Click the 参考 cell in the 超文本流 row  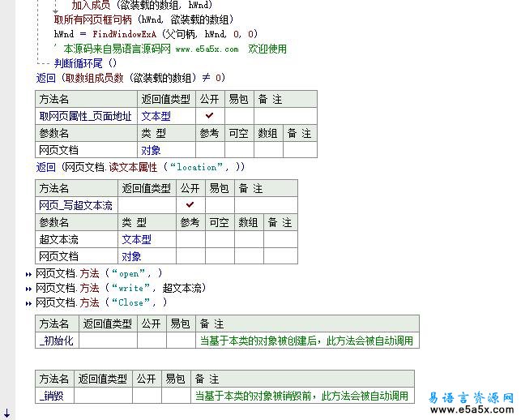tap(190, 239)
